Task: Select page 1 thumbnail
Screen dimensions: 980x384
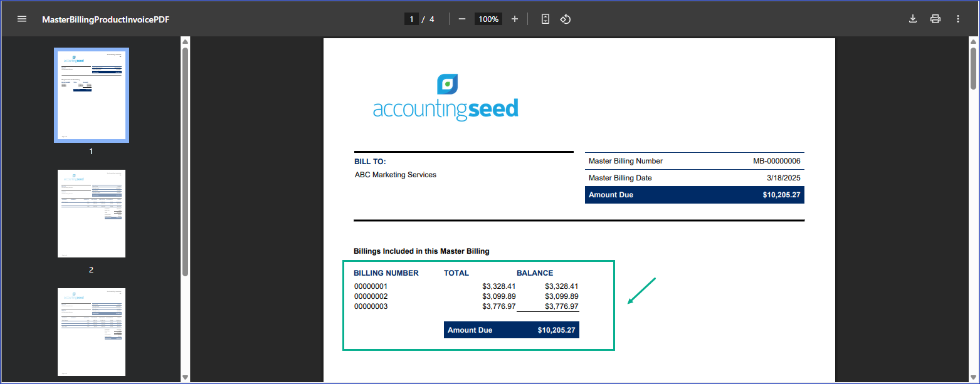Action: coord(92,95)
